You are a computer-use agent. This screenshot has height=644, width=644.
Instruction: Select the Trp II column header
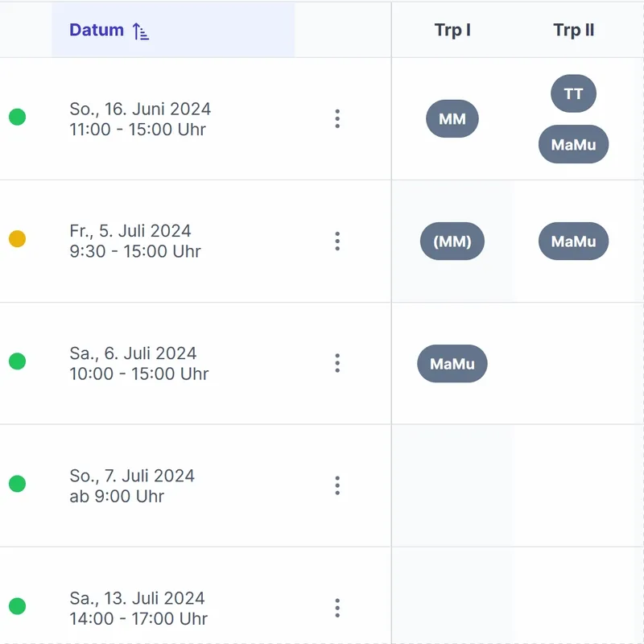[573, 31]
